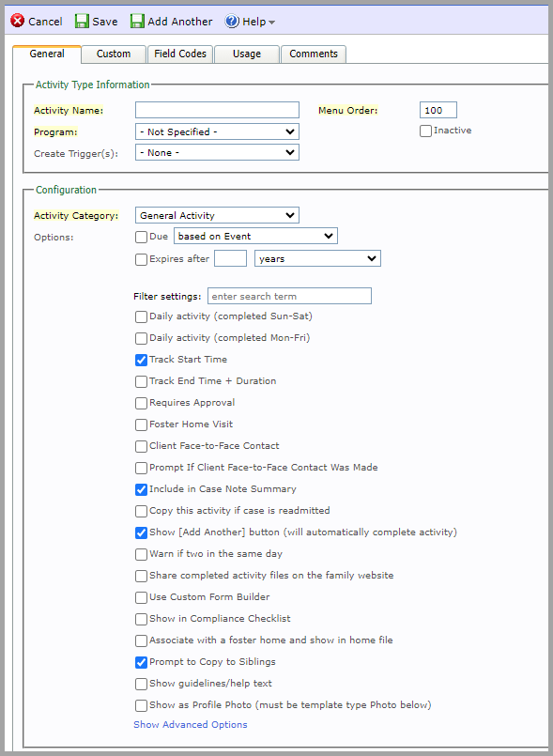Disable Track Start Time
The image size is (553, 756).
tap(141, 359)
